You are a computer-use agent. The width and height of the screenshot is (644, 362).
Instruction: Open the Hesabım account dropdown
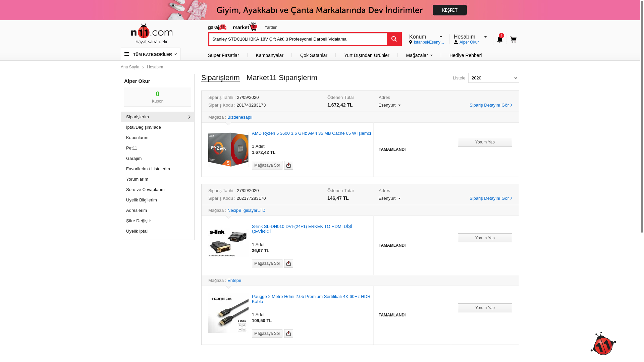pos(470,39)
